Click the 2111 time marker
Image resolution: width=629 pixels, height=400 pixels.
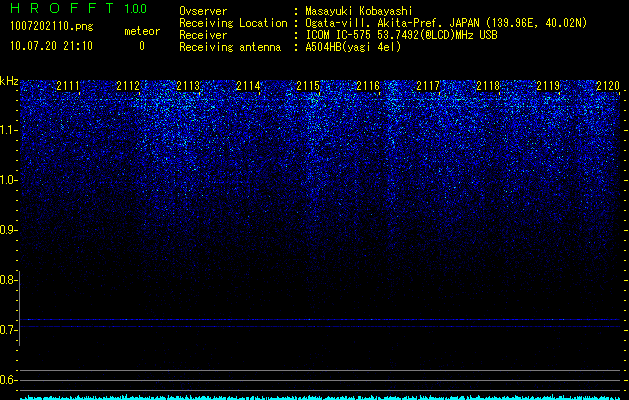[68, 86]
